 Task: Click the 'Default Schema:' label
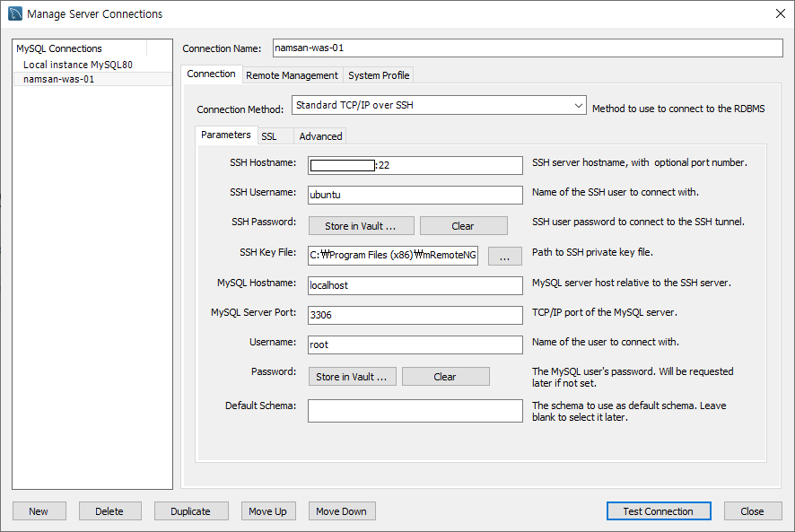coord(260,406)
